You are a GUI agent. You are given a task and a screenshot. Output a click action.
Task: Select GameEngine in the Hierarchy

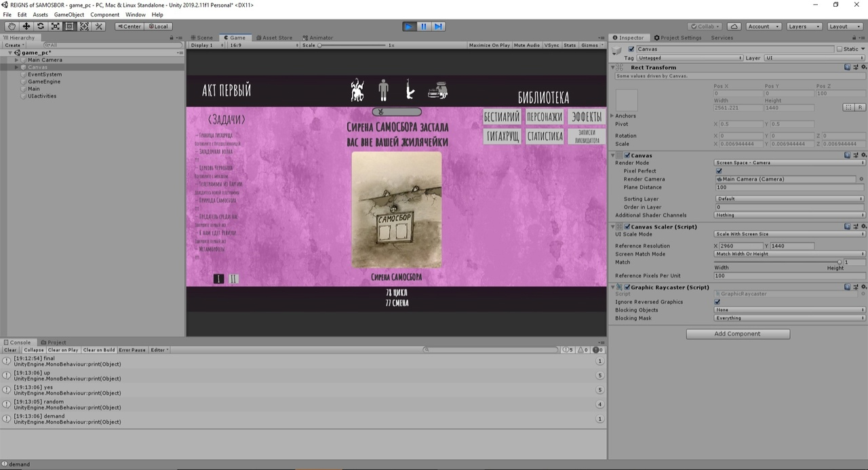(x=44, y=81)
